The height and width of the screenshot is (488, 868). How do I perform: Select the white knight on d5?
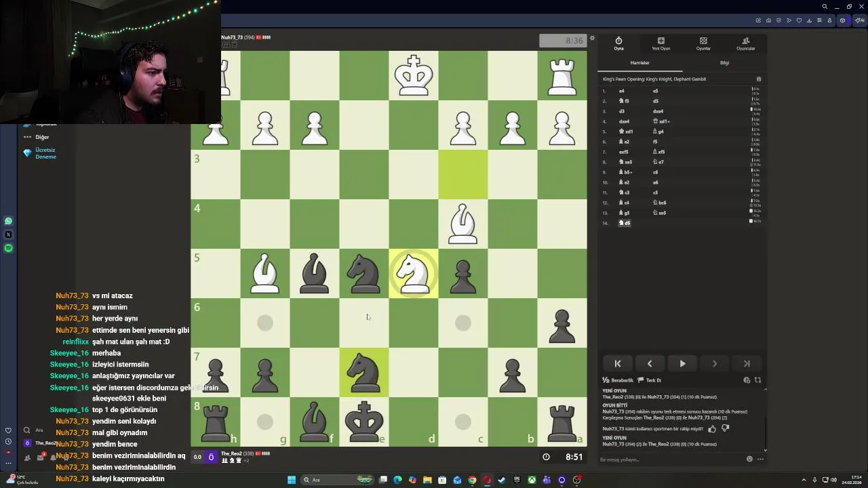tap(414, 273)
